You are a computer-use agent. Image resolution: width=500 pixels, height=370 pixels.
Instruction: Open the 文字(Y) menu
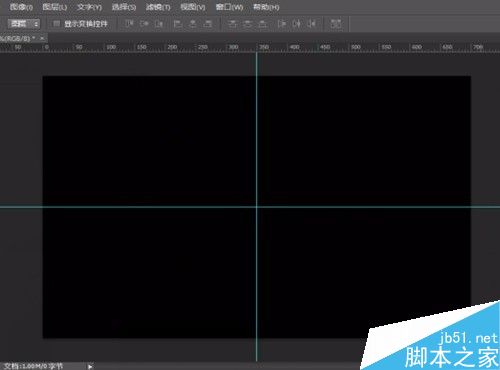89,7
